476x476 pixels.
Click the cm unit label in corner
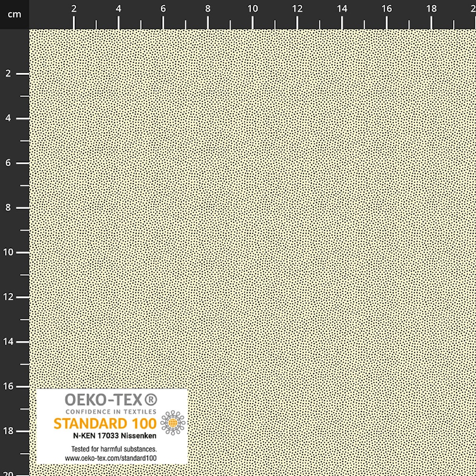pos(14,14)
